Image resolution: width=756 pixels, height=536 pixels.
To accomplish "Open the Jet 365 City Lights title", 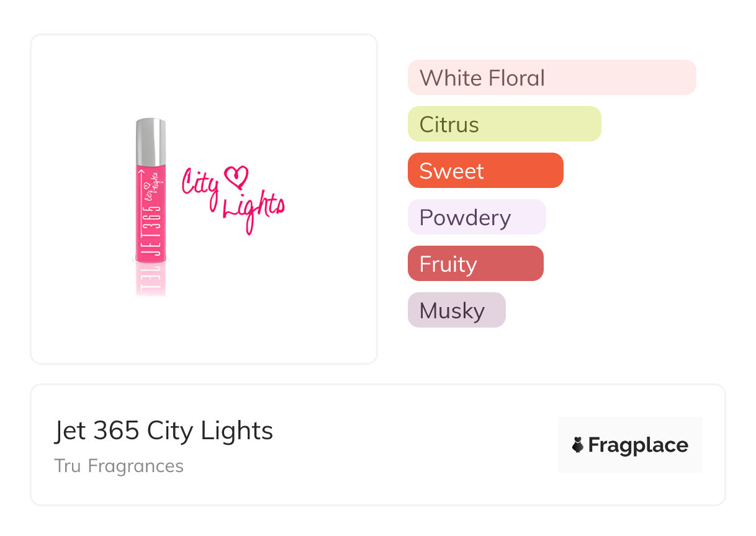I will pos(163,431).
